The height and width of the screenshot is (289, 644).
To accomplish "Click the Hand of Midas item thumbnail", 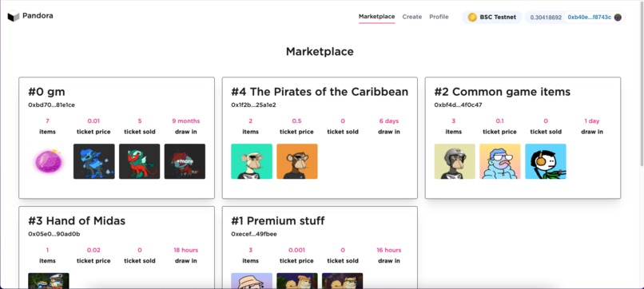I will point(49,281).
